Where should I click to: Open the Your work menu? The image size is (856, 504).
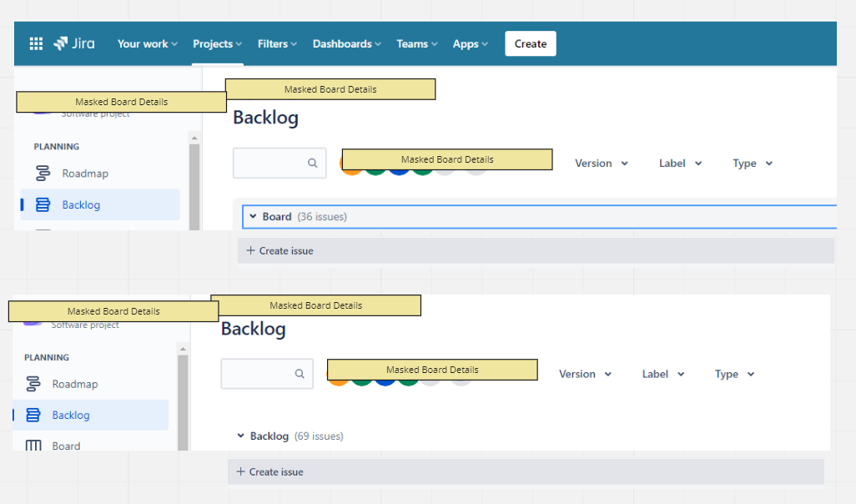[148, 43]
